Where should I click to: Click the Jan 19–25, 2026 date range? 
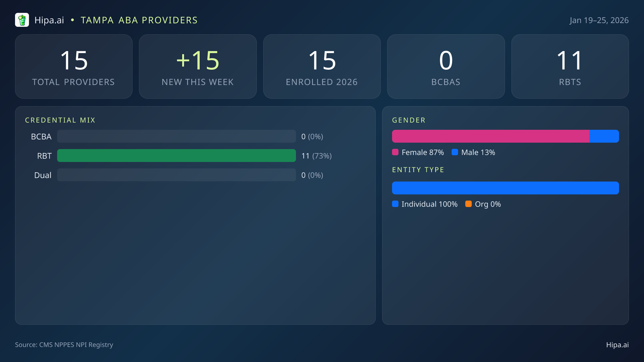[x=599, y=20]
